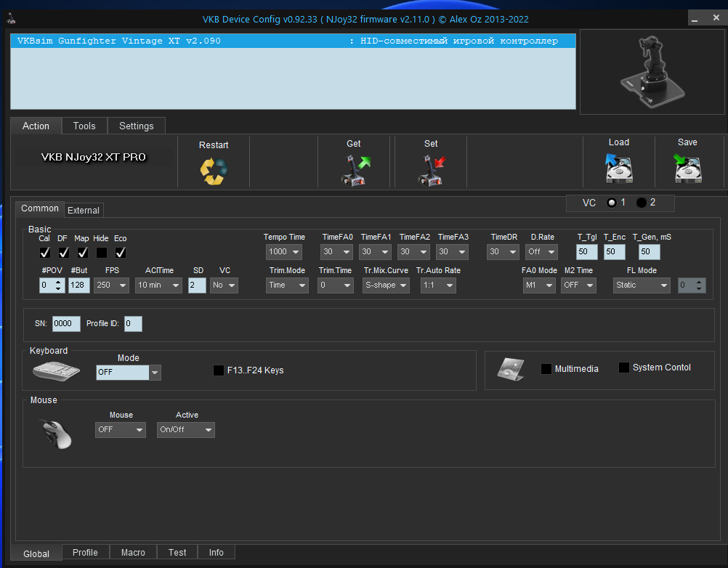Toggle the Map checkbox
Screen dimensions: 728x568
click(x=83, y=253)
